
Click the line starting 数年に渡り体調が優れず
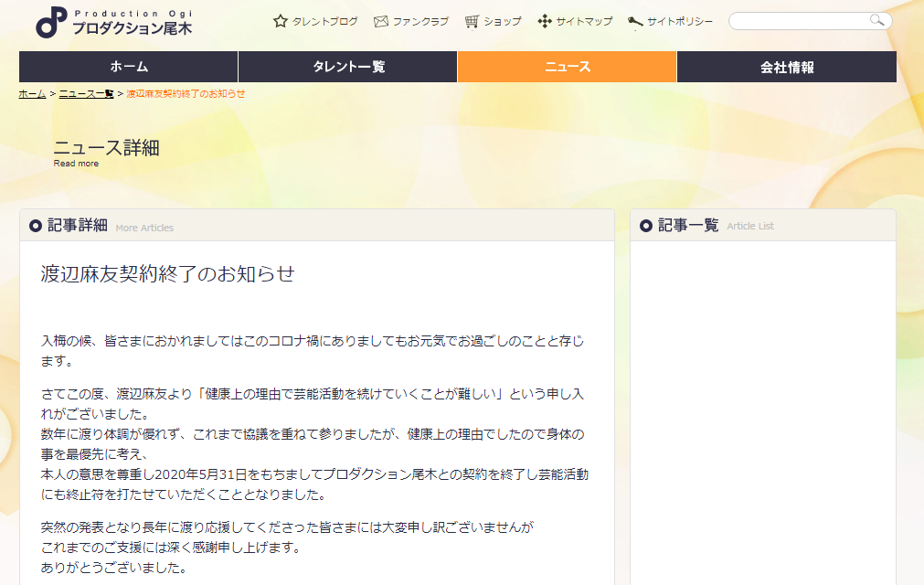pyautogui.click(x=313, y=443)
